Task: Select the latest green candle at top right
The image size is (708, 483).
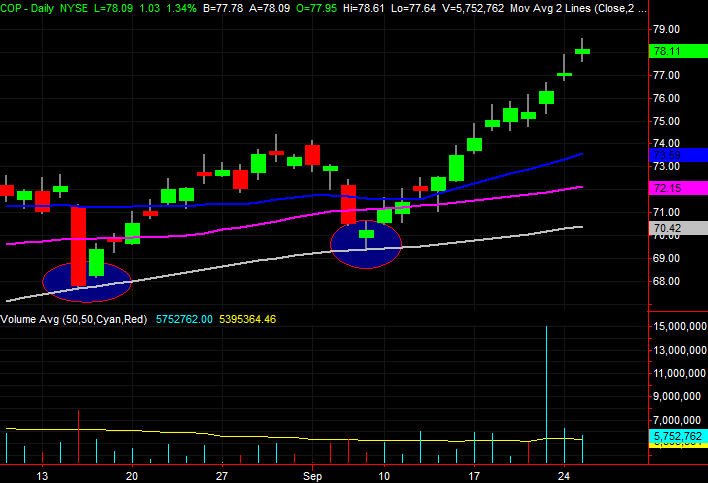Action: [582, 51]
